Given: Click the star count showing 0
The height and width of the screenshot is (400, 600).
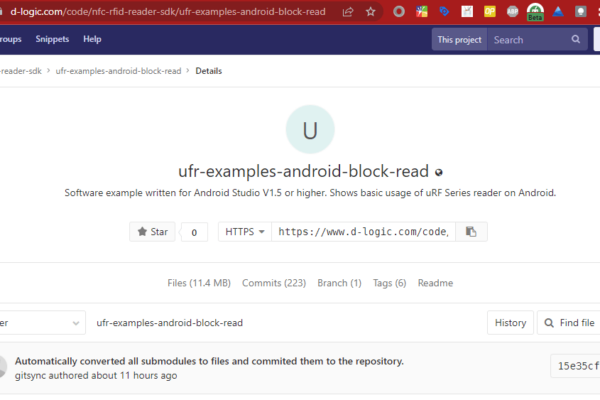Looking at the screenshot, I should (x=194, y=232).
